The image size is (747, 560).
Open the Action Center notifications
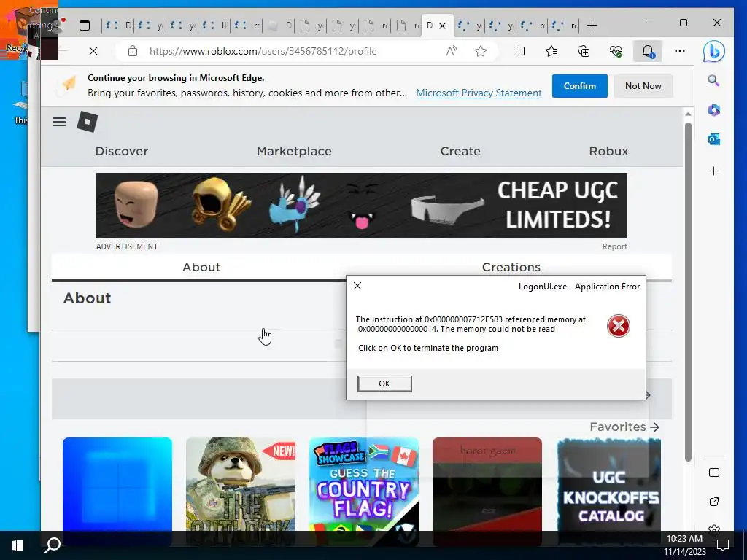[x=723, y=545]
